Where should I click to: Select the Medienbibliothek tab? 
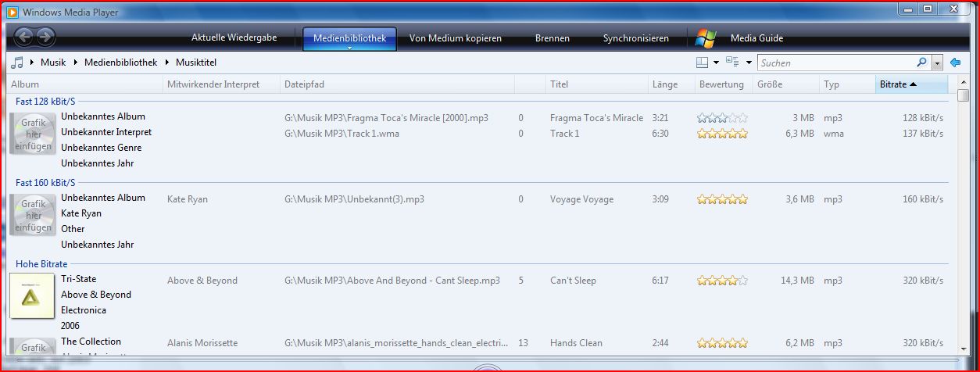click(349, 38)
